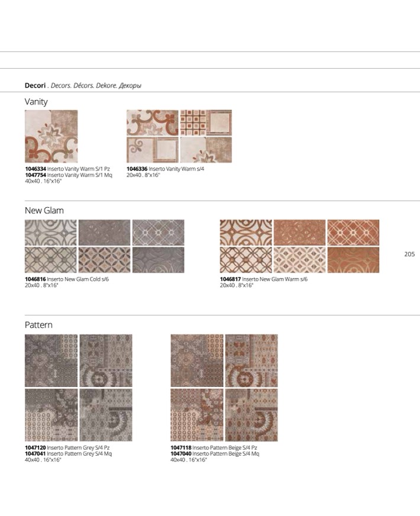420x516 pixels.
Task: Click the New Glam section heading
Action: 44,211
